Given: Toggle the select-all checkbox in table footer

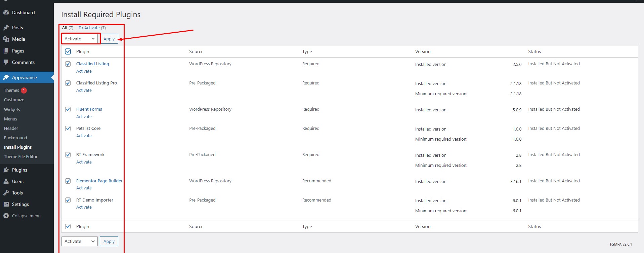Looking at the screenshot, I should [x=68, y=226].
